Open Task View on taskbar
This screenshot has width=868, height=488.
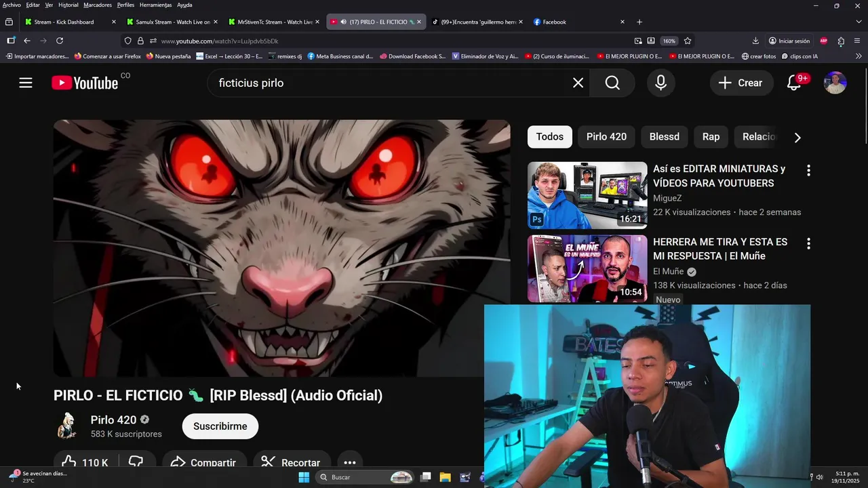[x=425, y=477]
